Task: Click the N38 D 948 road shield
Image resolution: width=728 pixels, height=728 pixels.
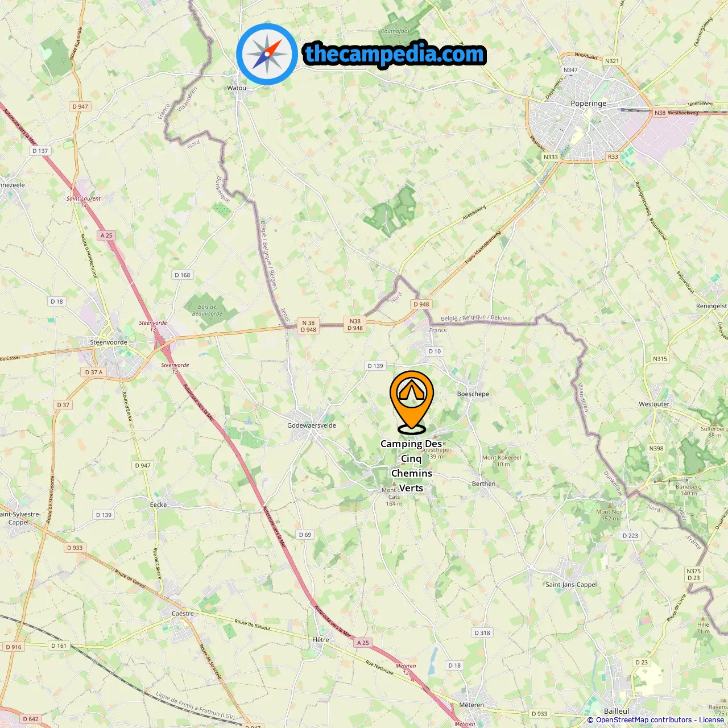Action: 355,324
